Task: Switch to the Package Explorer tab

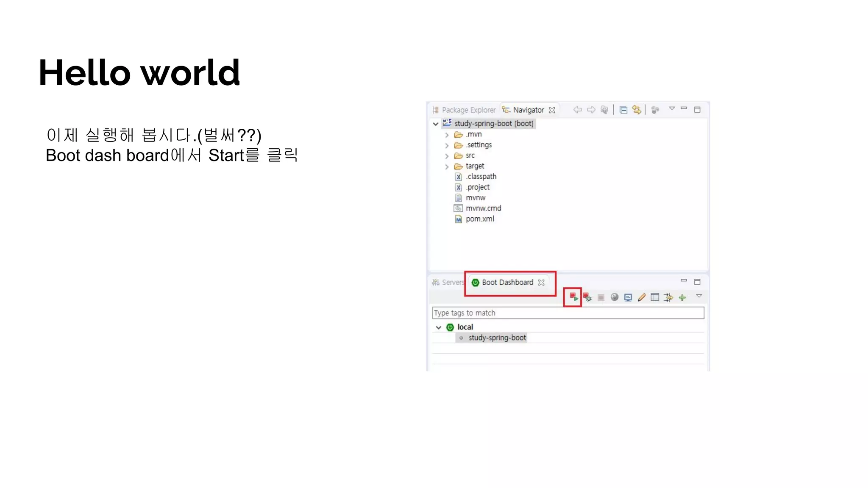Action: [x=464, y=110]
